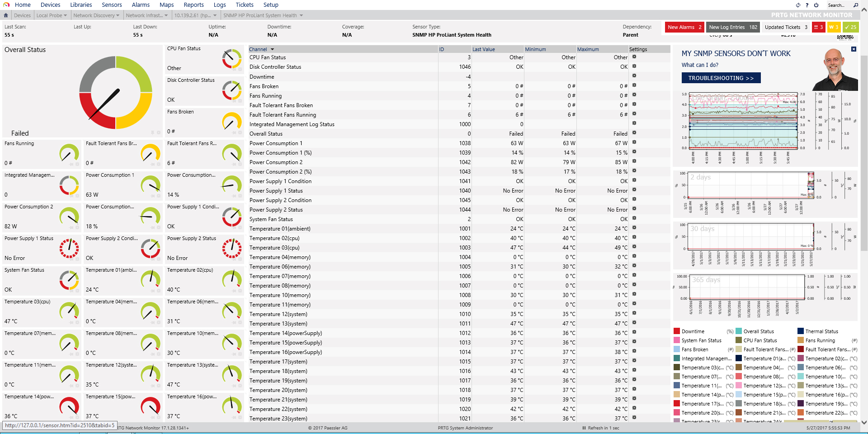Click the Overall Status large gauge
Image resolution: width=868 pixels, height=434 pixels.
116,93
